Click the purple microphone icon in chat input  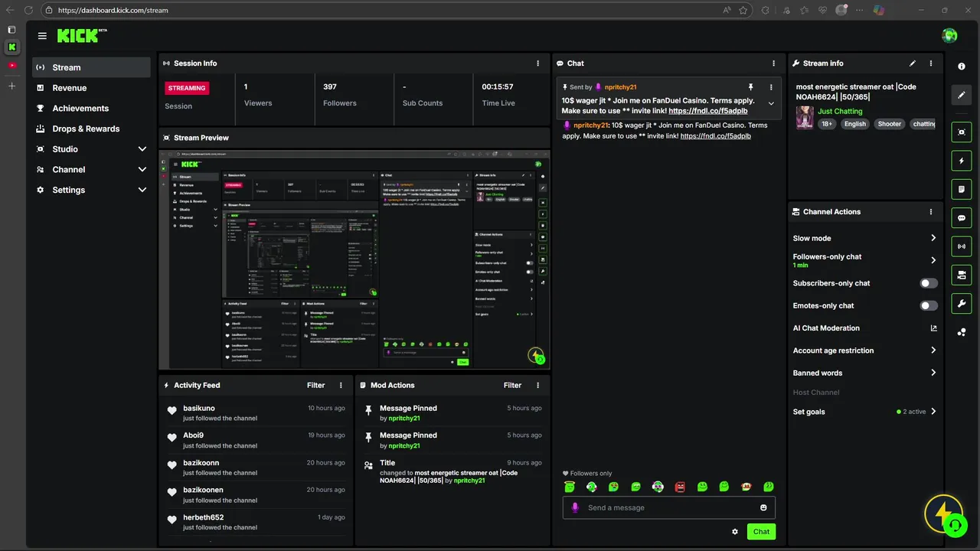coord(575,507)
